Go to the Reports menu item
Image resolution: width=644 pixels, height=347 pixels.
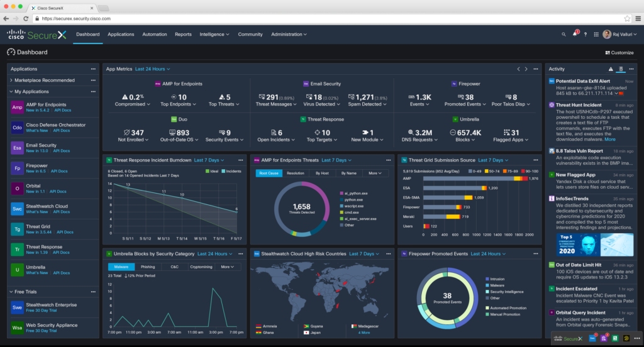click(183, 35)
